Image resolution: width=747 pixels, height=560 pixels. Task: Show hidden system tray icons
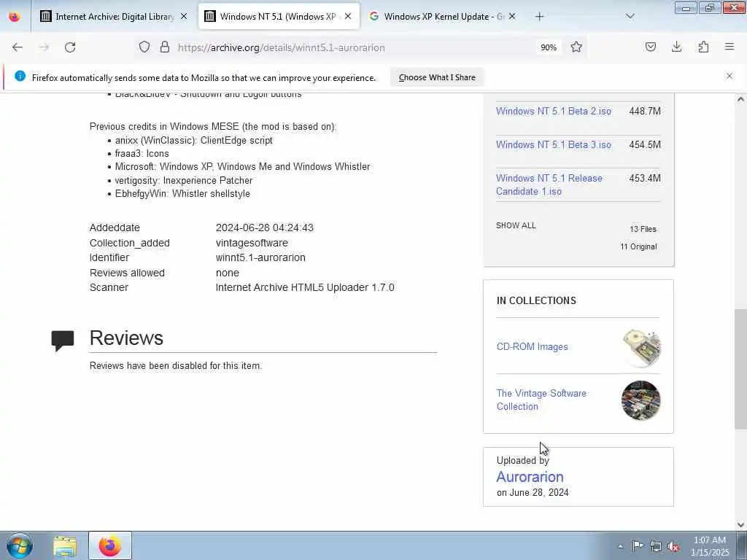pos(620,546)
